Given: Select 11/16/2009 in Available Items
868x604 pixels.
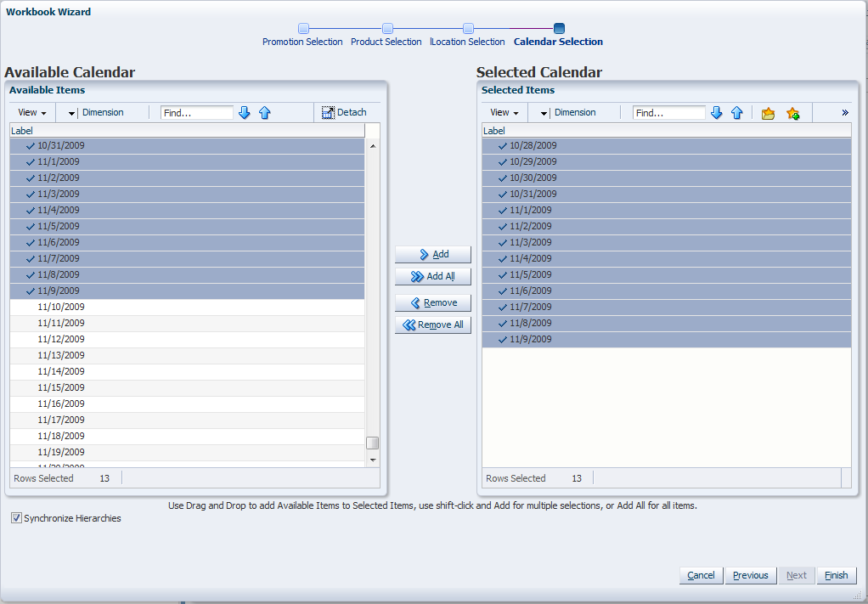Looking at the screenshot, I should (x=187, y=404).
